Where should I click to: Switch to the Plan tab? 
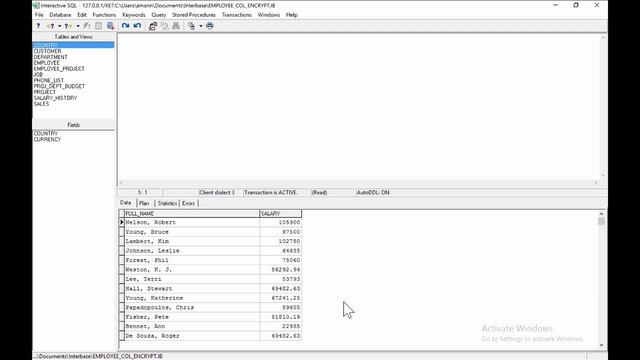144,203
